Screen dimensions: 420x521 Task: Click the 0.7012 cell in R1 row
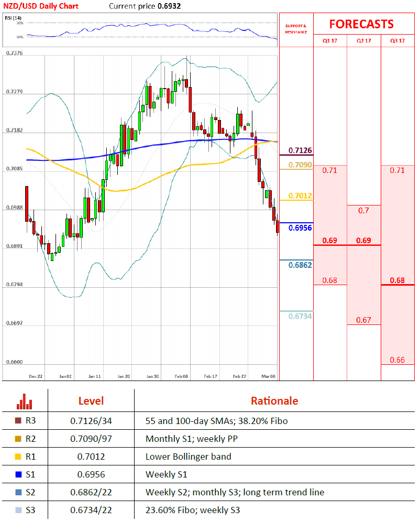91,457
